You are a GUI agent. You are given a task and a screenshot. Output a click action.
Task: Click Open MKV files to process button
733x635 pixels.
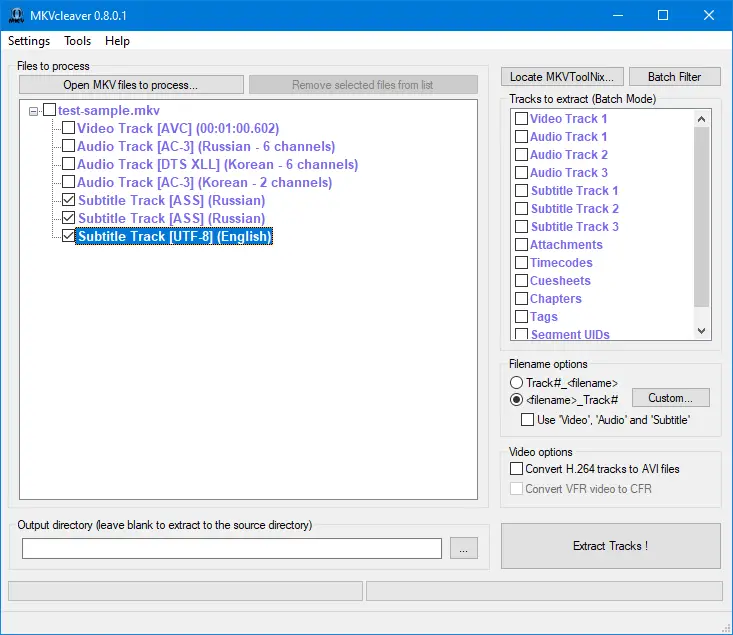pos(131,85)
